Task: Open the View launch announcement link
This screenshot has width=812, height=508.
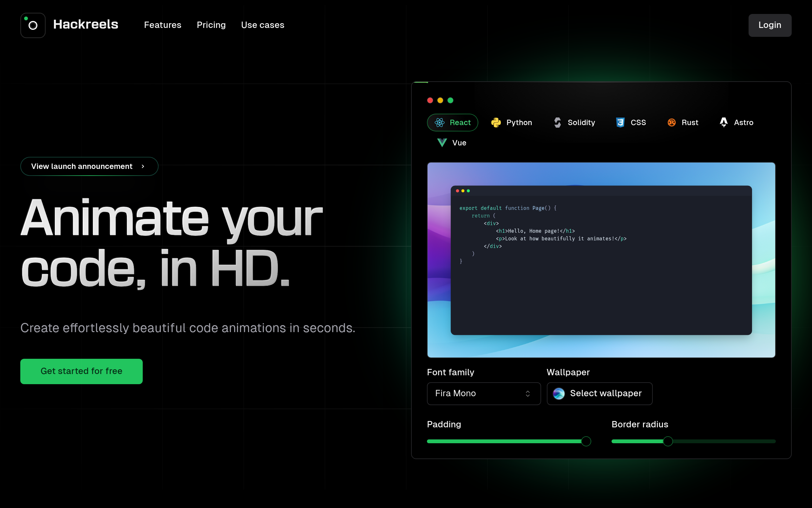Action: (x=89, y=166)
